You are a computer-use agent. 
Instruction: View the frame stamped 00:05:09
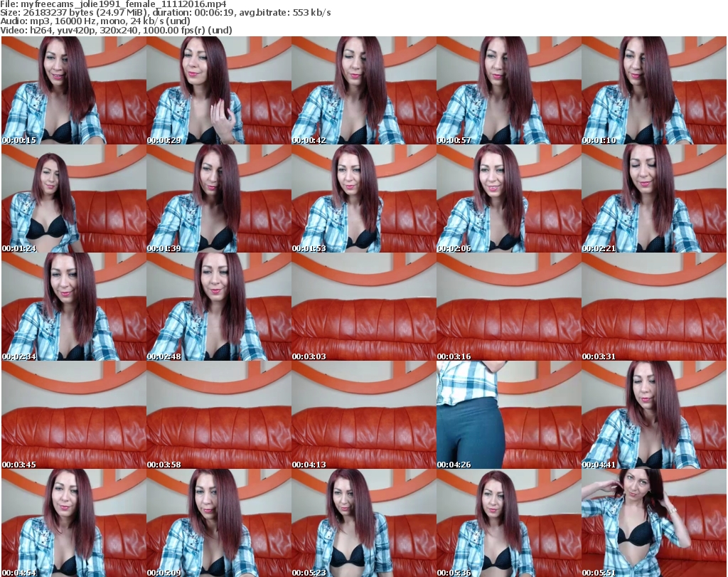tap(219, 523)
